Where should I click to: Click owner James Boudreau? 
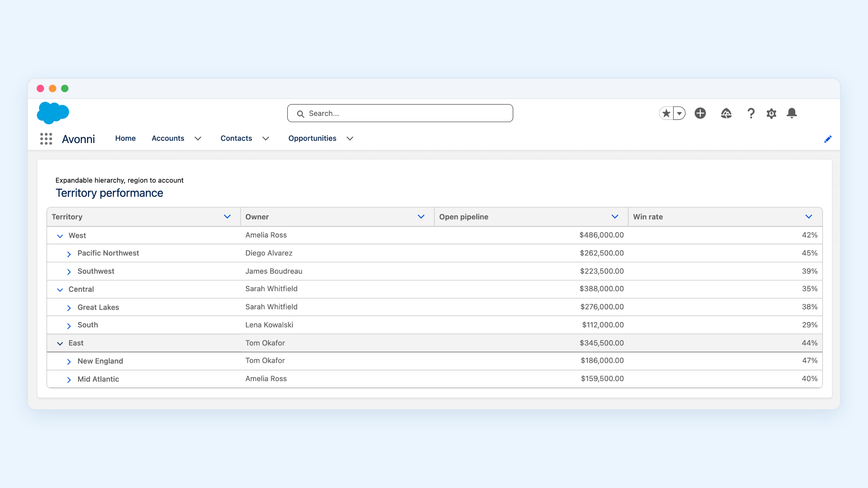274,271
